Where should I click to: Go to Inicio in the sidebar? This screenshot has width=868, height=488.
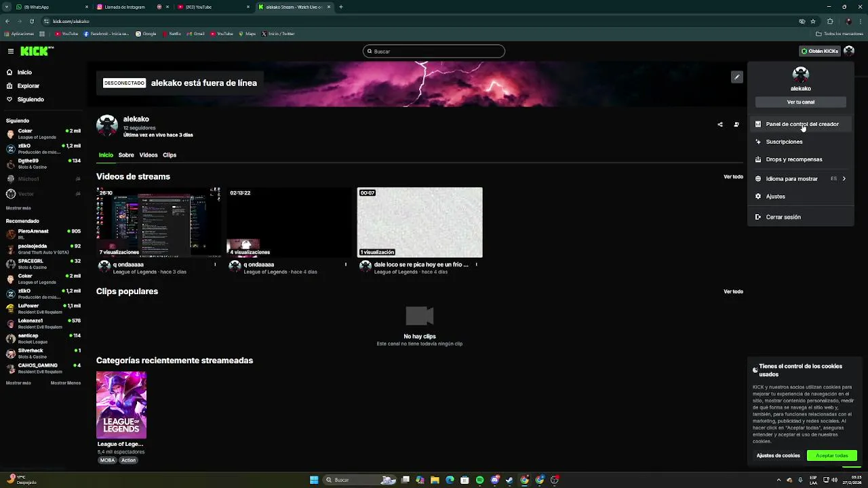pos(24,73)
